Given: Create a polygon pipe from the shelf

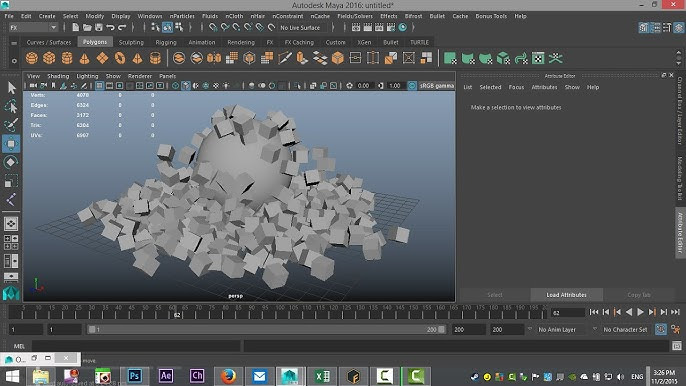Looking at the screenshot, I should pyautogui.click(x=155, y=58).
